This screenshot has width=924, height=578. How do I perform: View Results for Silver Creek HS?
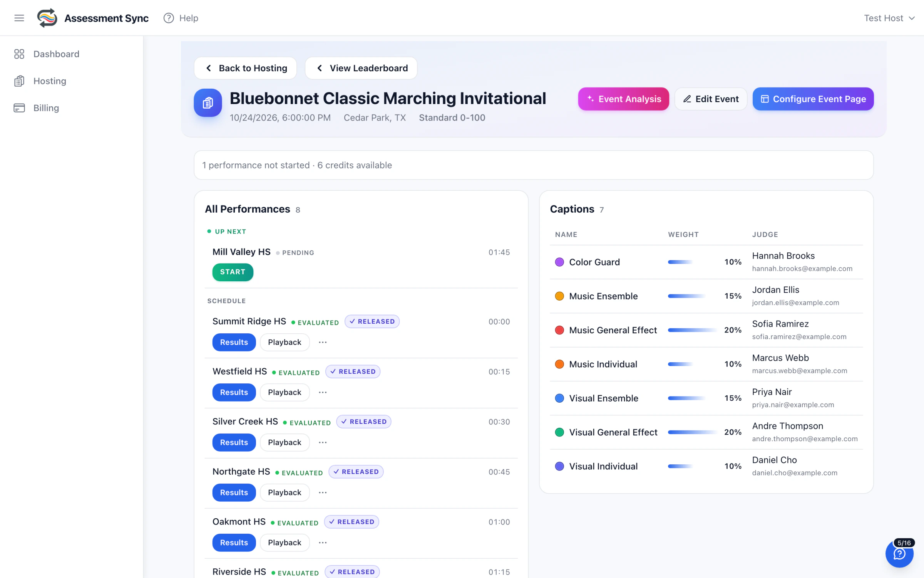coord(234,442)
